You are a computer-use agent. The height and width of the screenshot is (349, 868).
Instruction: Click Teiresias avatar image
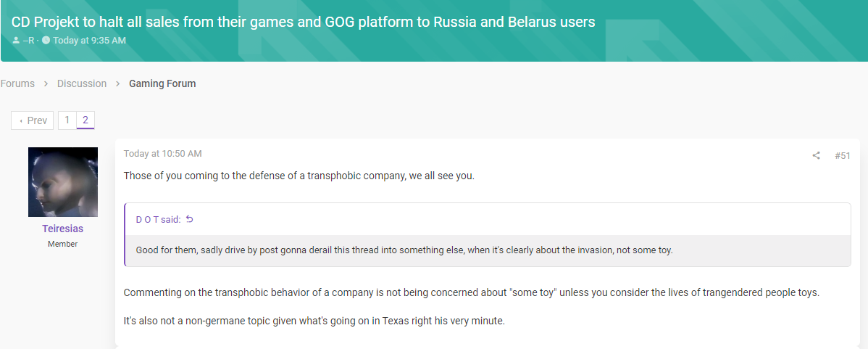click(63, 181)
